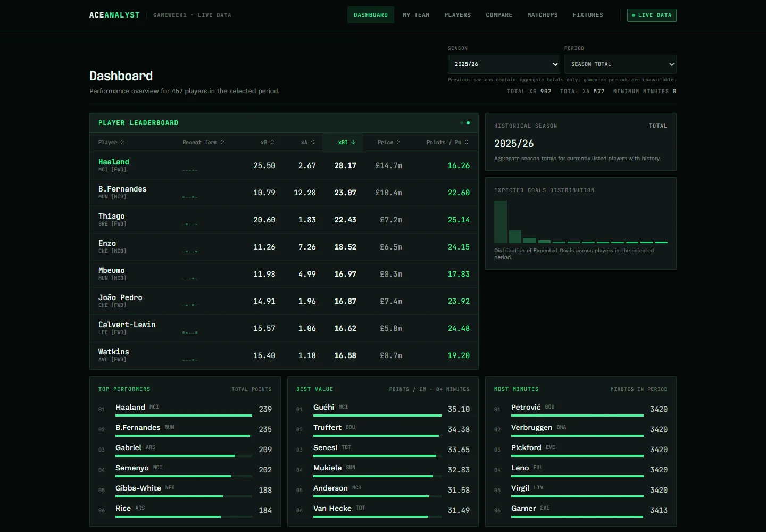Screen dimensions: 766x532
Task: Select Calvert-Lewin in the leaderboard
Action: 284,328
